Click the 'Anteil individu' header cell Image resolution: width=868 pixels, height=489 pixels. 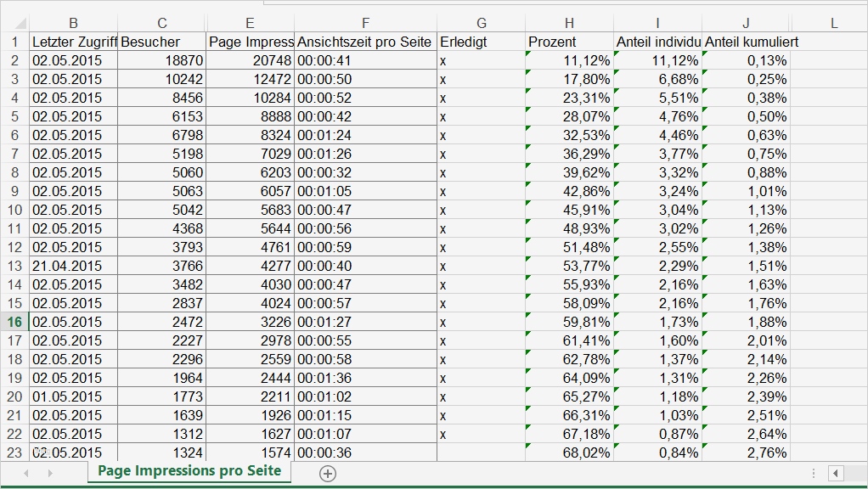657,42
